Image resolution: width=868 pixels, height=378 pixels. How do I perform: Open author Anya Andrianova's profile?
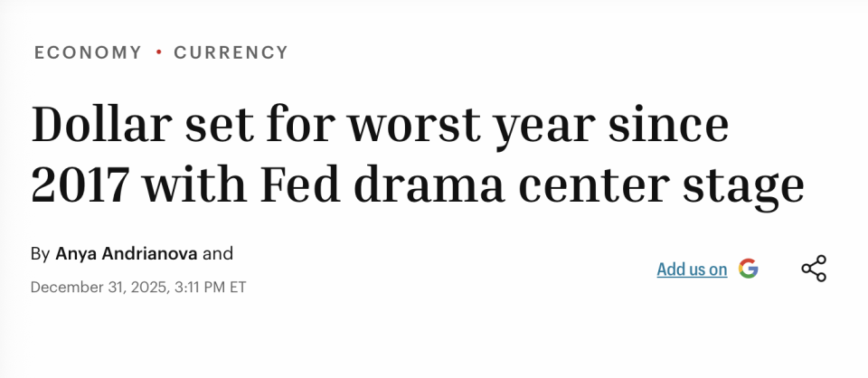point(127,253)
